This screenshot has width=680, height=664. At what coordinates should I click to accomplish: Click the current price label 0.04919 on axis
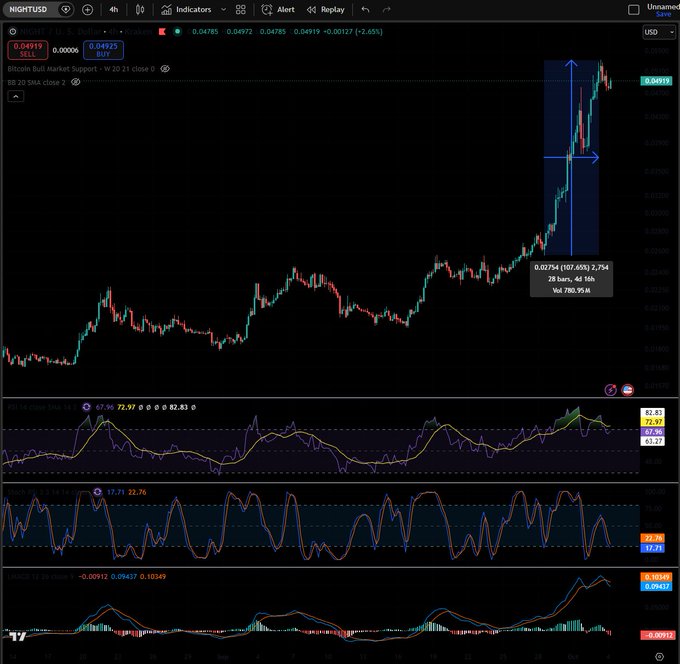pos(656,81)
